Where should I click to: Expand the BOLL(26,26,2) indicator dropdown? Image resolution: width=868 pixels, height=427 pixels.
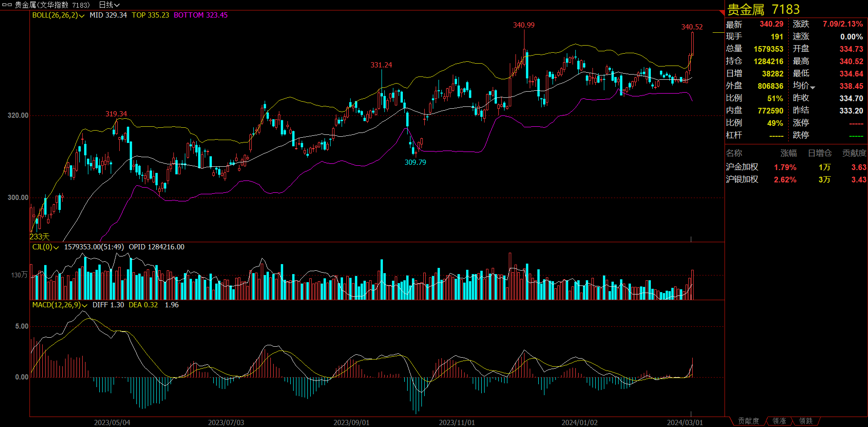click(x=82, y=16)
